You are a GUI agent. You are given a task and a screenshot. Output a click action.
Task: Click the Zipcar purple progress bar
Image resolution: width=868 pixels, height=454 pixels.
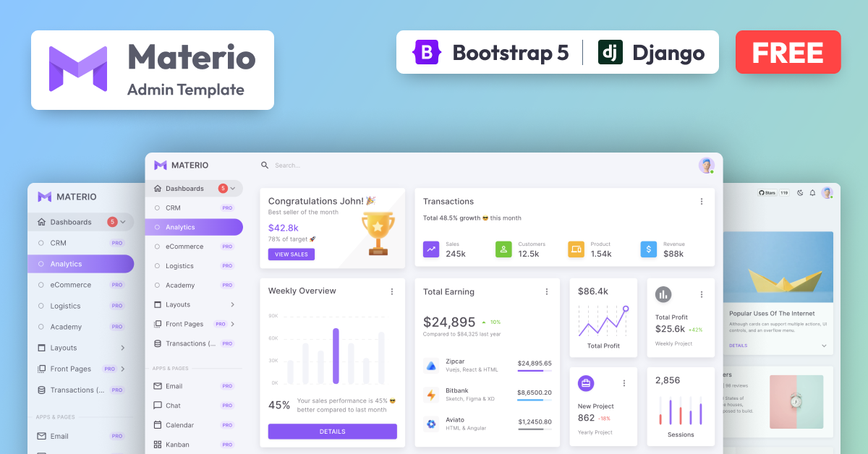pos(535,371)
